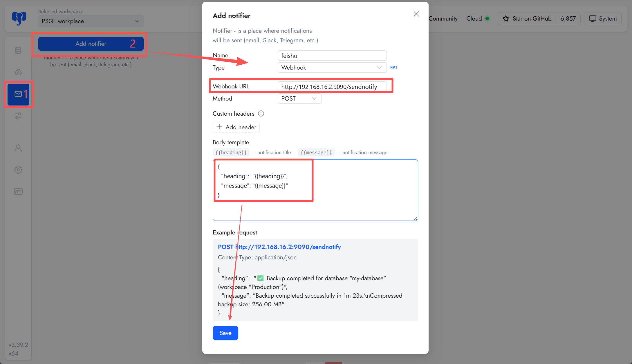Click the Body template label
Viewport: 632px width, 364px height.
coord(231,142)
